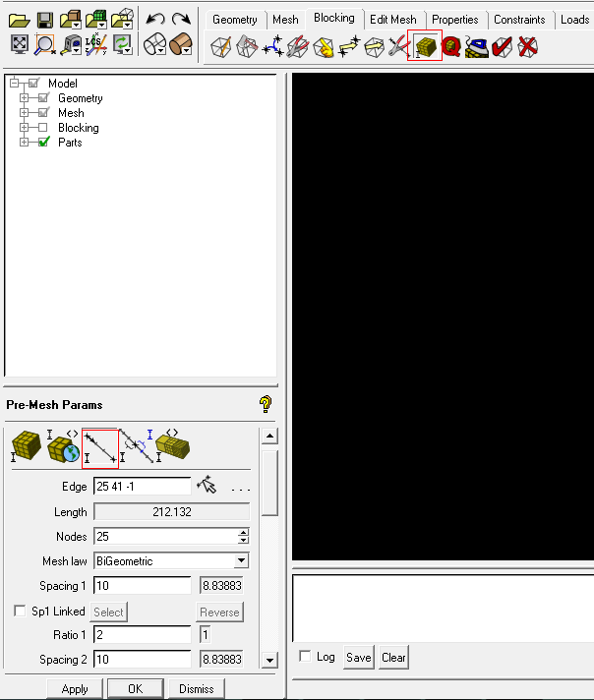Redo the last action
This screenshot has width=594, height=700.
(181, 19)
